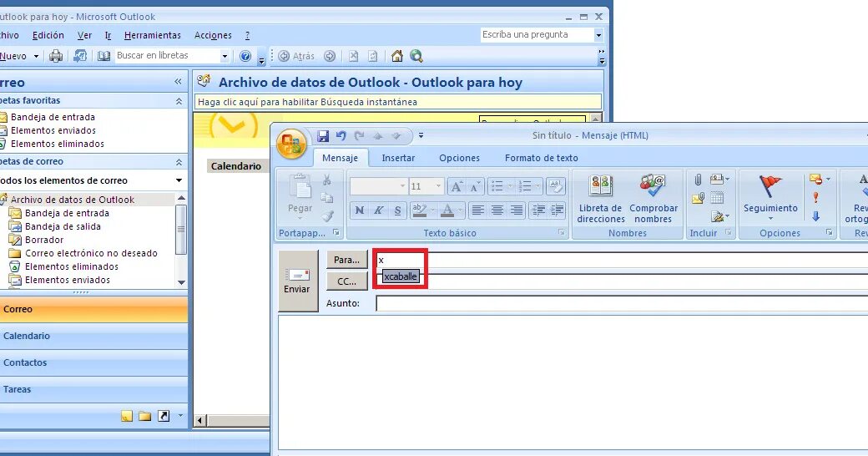The image size is (868, 456).
Task: Align text to the left
Action: [x=477, y=210]
